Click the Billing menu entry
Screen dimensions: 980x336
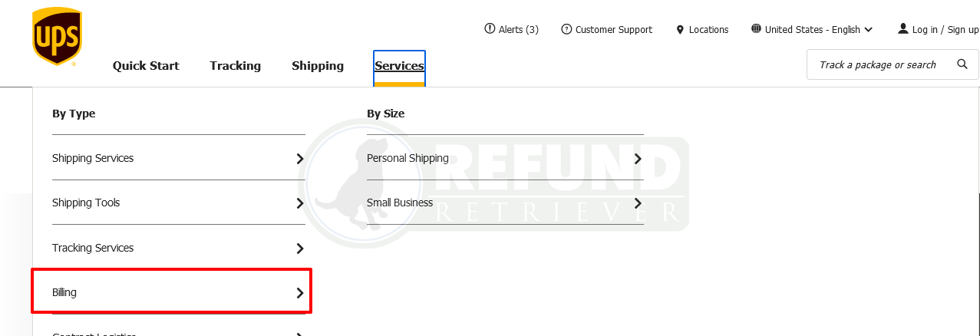(171, 291)
